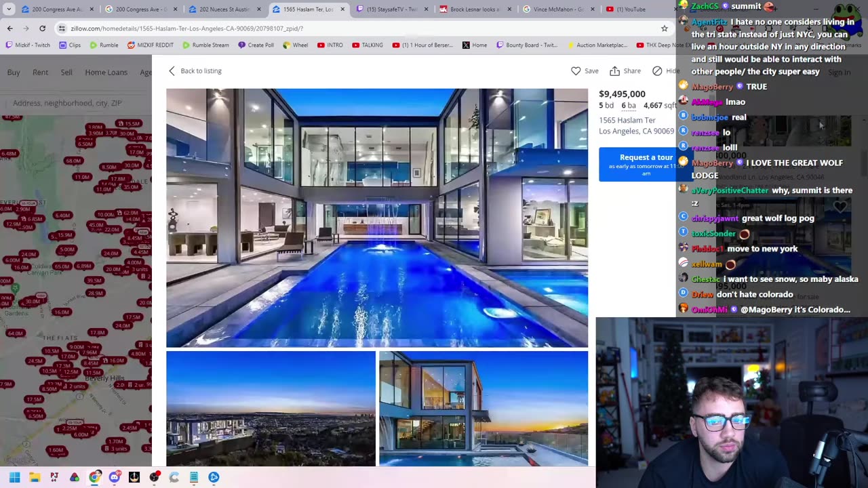Open the X Home bookmark
The width and height of the screenshot is (868, 488).
point(475,45)
